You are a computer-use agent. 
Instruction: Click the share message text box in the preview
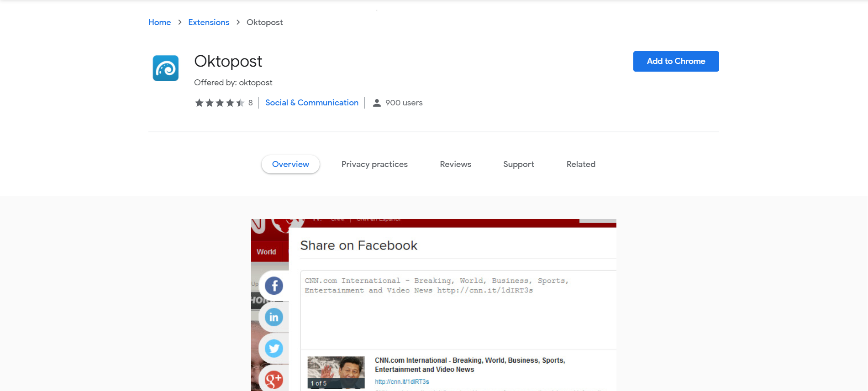click(x=458, y=310)
